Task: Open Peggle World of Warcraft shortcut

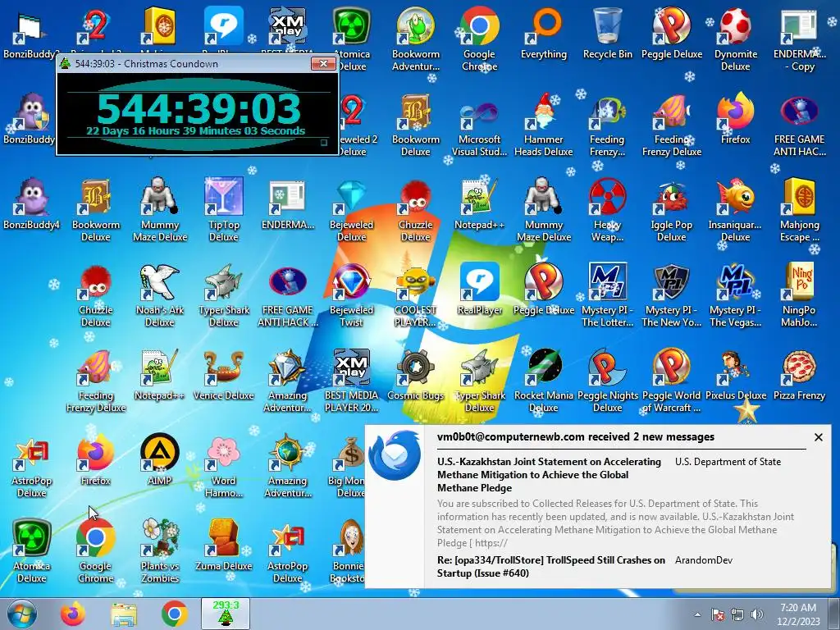Action: pos(671,381)
